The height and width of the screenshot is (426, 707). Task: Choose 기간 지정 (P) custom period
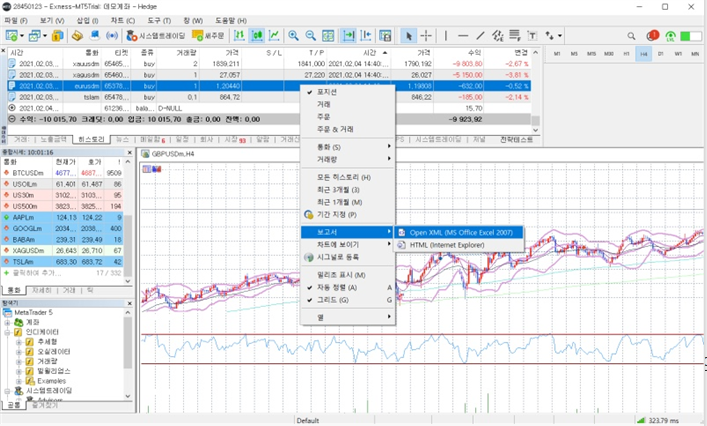pos(348,215)
